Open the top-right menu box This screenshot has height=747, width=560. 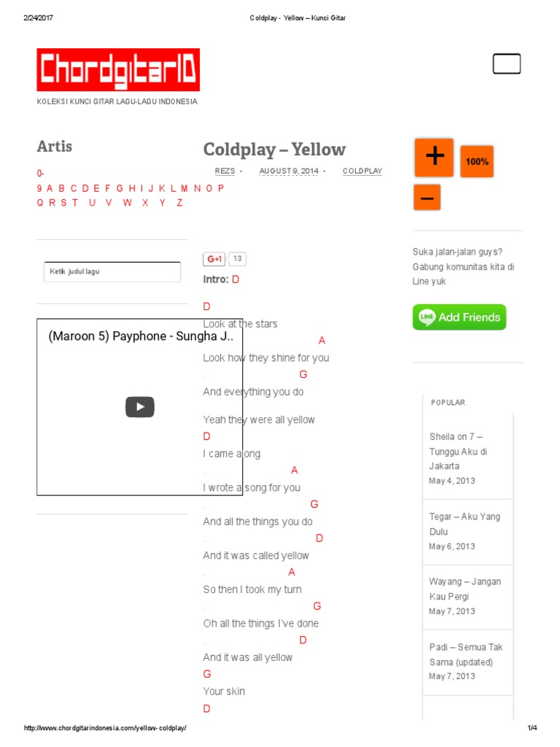pos(507,64)
